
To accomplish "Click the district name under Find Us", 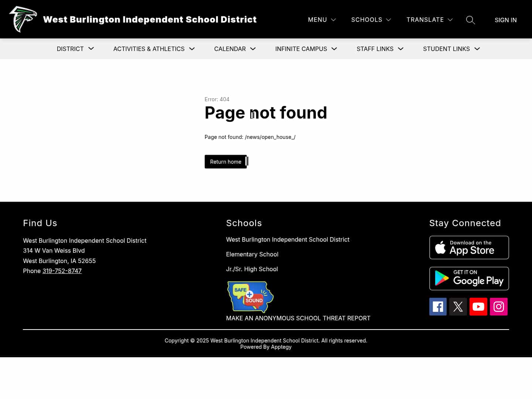I will [x=85, y=241].
